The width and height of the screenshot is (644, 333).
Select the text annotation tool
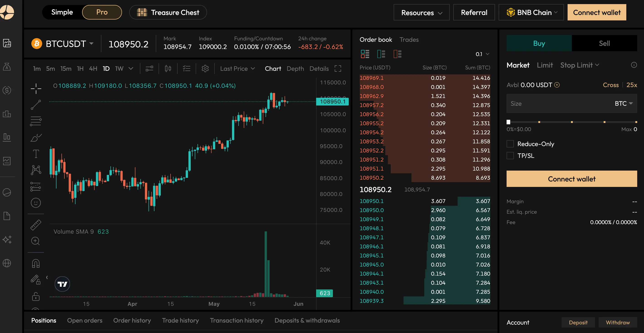pyautogui.click(x=36, y=154)
